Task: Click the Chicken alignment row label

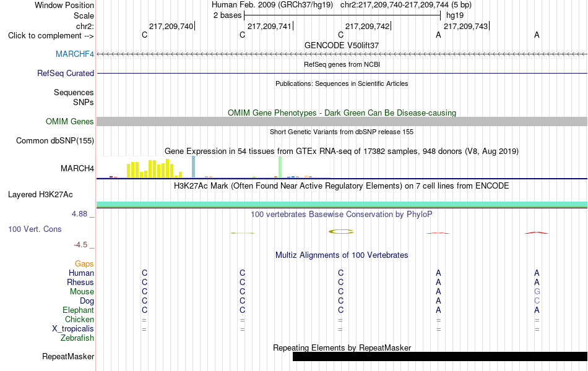Action: pos(79,319)
